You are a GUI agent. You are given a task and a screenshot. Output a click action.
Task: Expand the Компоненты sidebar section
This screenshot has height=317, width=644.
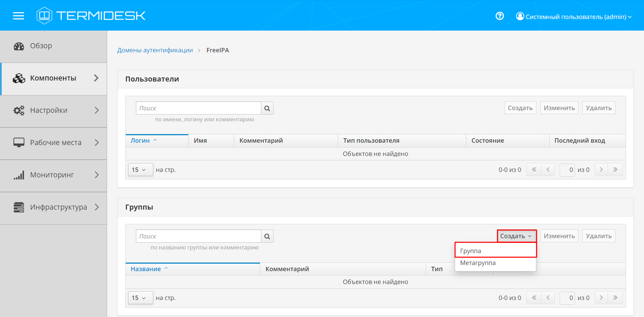coord(54,78)
